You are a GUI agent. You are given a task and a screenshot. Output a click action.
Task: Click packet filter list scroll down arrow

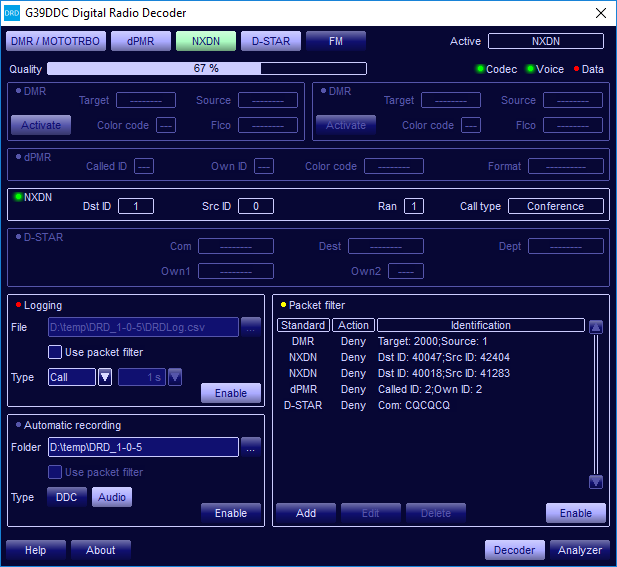point(596,481)
